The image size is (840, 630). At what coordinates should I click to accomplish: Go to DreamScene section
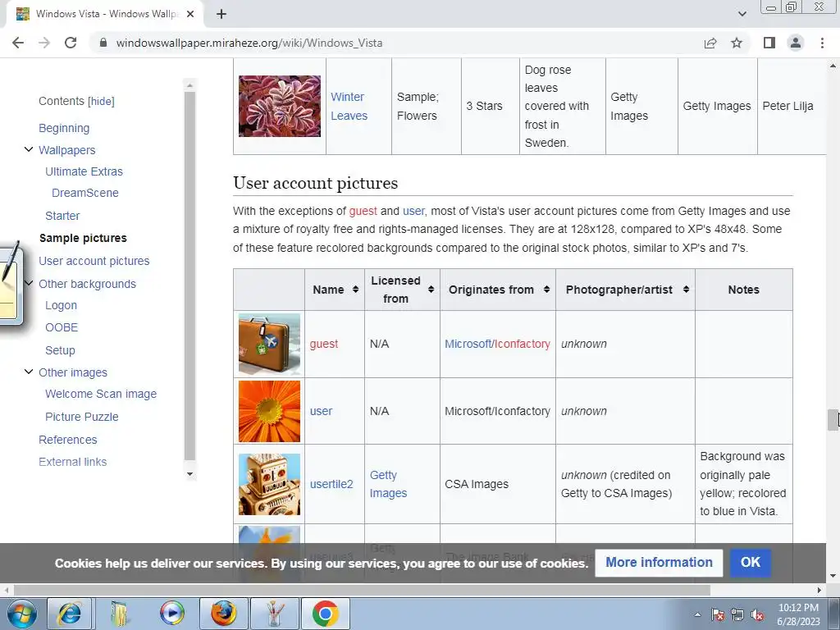[x=85, y=193]
